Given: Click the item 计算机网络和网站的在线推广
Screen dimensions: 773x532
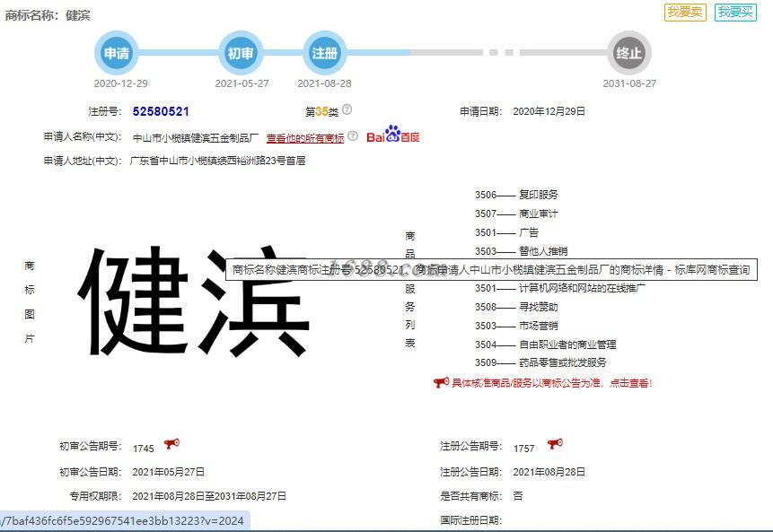Looking at the screenshot, I should [582, 288].
